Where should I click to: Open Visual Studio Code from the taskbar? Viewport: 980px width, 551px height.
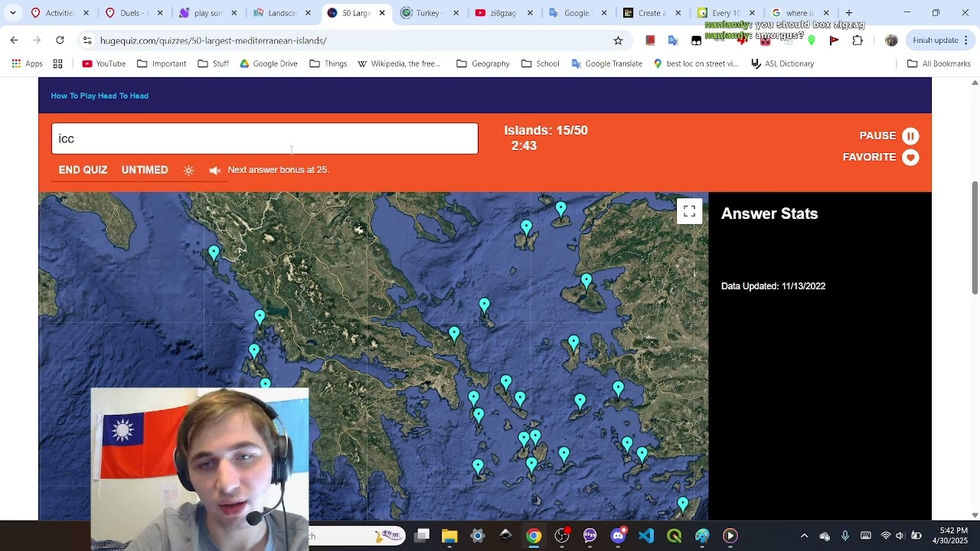point(646,536)
